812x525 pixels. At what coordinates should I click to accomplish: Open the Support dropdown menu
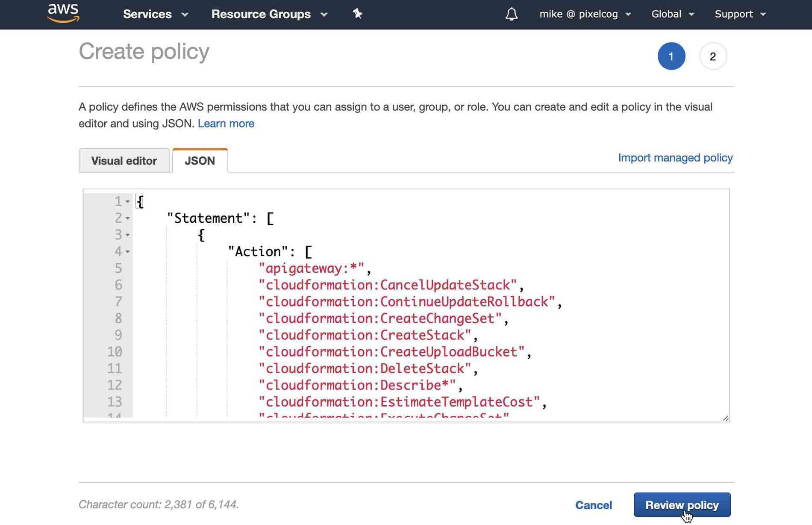740,14
